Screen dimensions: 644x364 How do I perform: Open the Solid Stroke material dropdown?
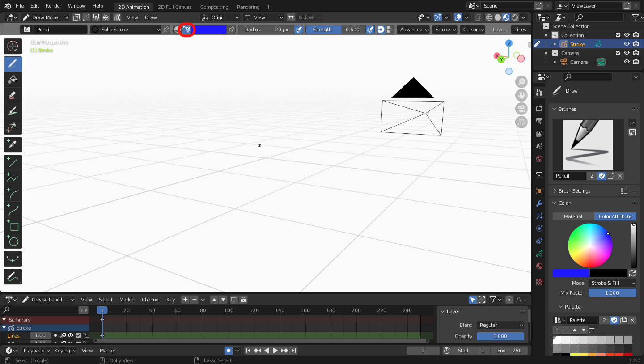click(125, 30)
